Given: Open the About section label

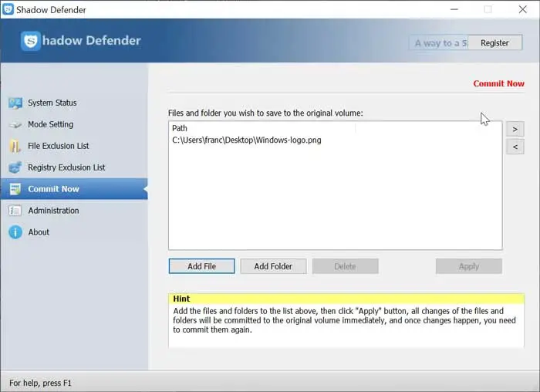Looking at the screenshot, I should (39, 232).
